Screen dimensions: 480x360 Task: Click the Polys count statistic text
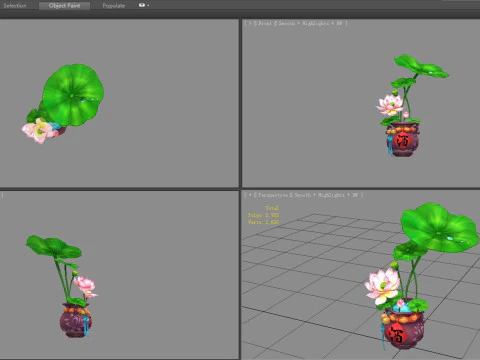pos(263,215)
